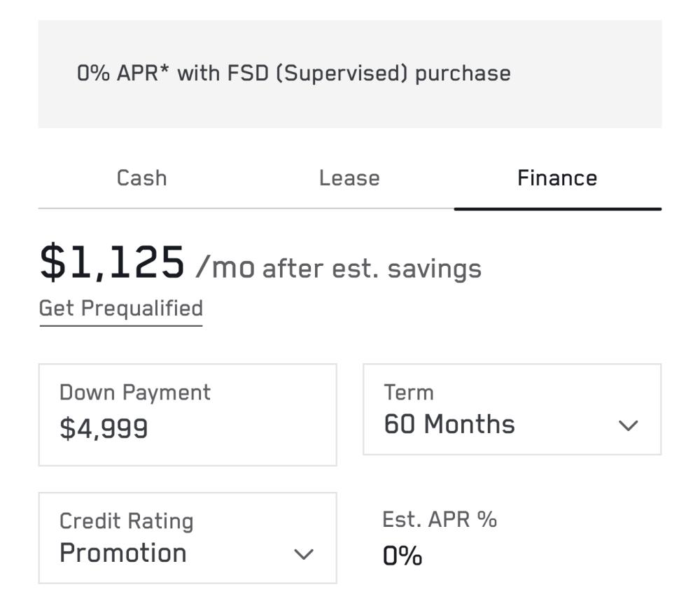Viewport: 700px width, 601px height.
Task: Click the 0% estimated APR value
Action: click(402, 556)
